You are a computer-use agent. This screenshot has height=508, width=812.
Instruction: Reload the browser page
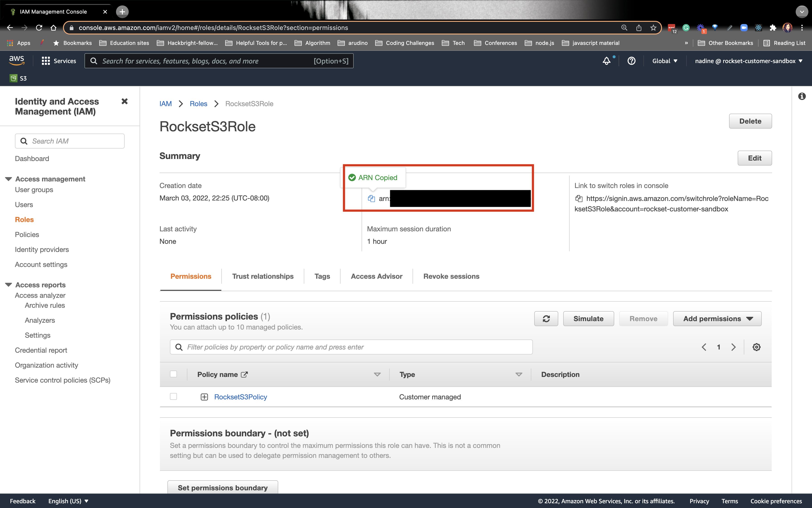click(x=39, y=27)
